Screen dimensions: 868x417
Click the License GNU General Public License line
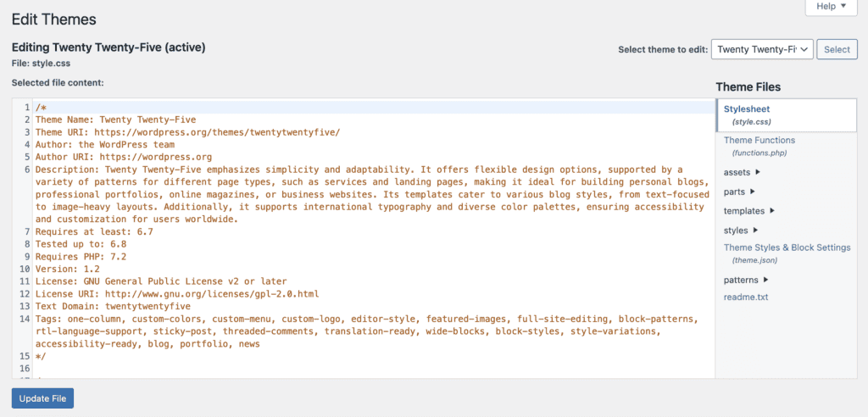(161, 281)
